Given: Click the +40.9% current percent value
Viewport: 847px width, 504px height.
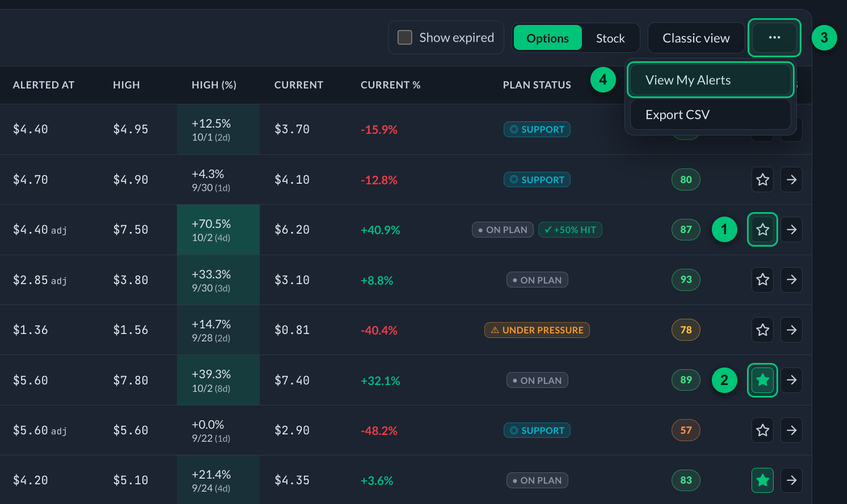Looking at the screenshot, I should (x=380, y=230).
